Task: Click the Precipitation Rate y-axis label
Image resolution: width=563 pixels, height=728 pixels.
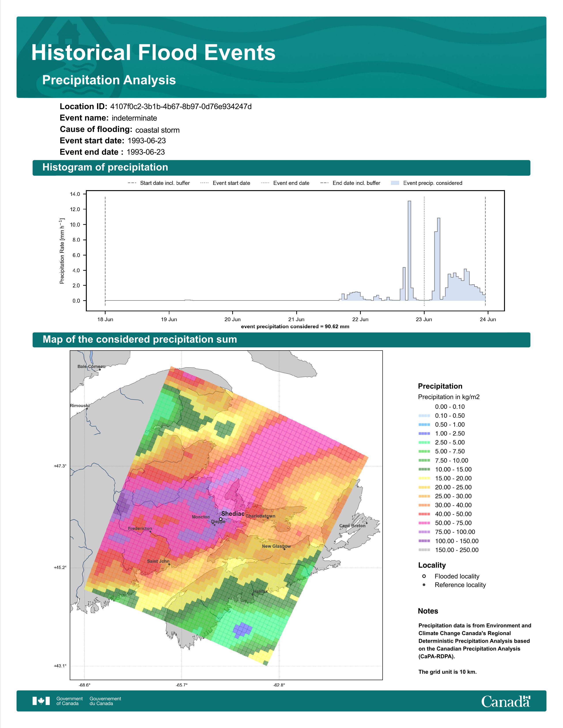Action: click(62, 251)
